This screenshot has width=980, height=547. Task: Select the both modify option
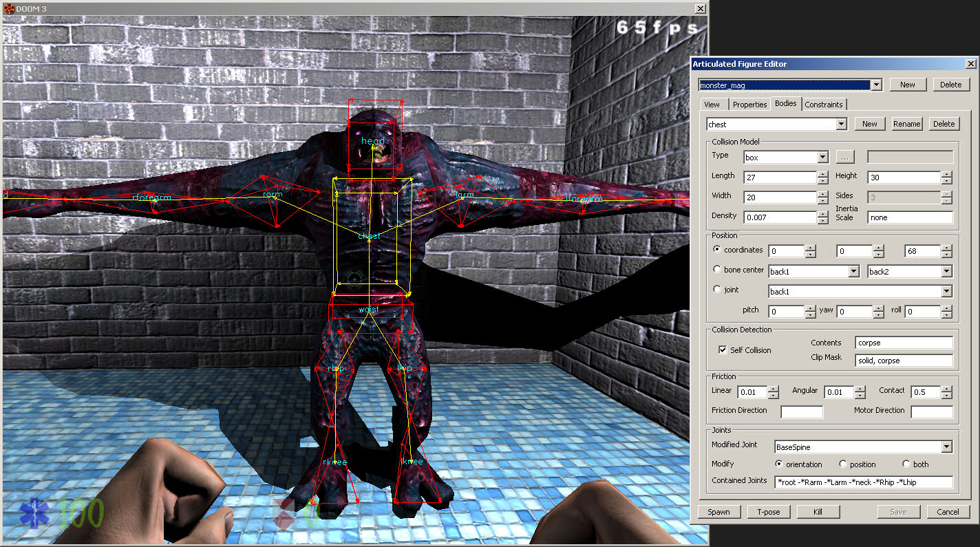click(x=906, y=464)
